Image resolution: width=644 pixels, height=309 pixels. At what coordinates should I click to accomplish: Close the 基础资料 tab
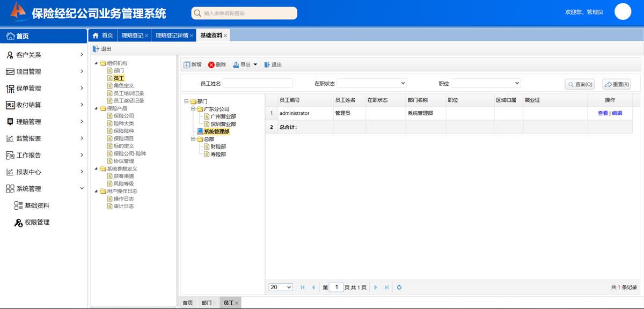(225, 36)
